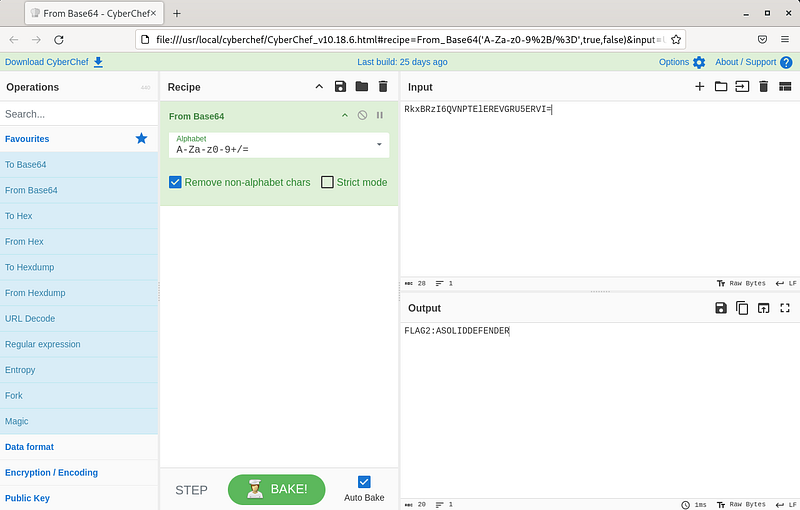Click Download CyberChef link

(x=46, y=62)
